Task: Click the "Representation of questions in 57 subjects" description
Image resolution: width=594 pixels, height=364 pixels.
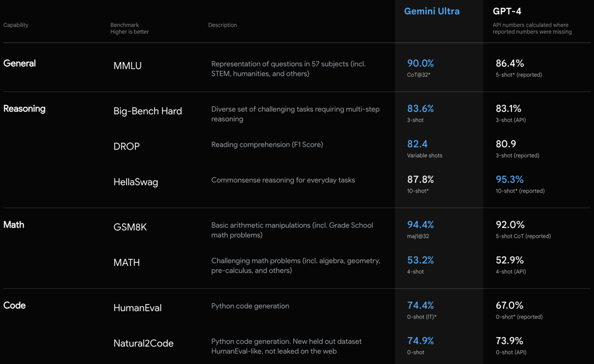Action: [288, 68]
